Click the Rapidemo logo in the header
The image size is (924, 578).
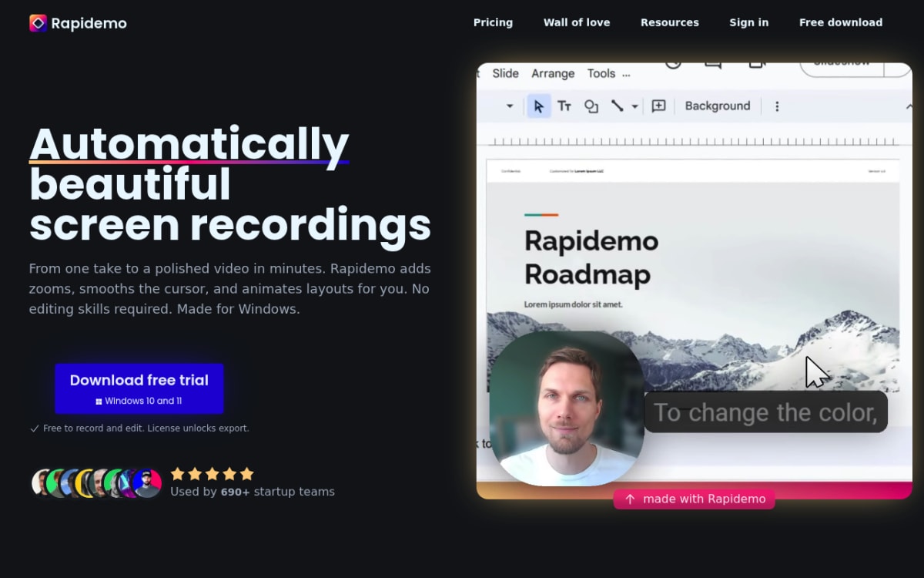click(78, 23)
